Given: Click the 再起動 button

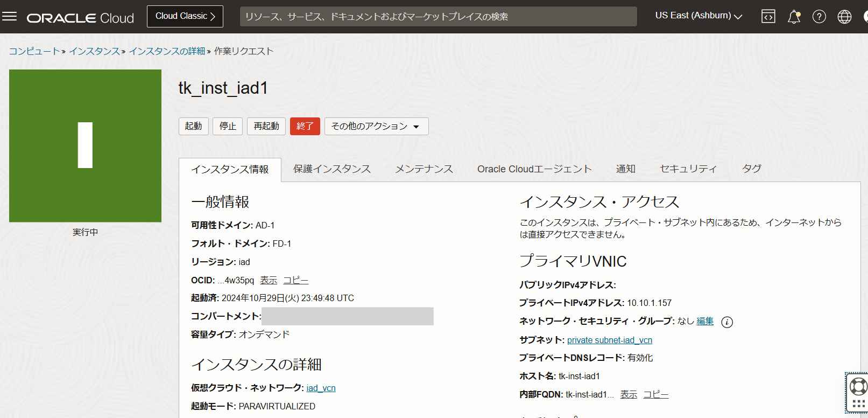Looking at the screenshot, I should [266, 126].
